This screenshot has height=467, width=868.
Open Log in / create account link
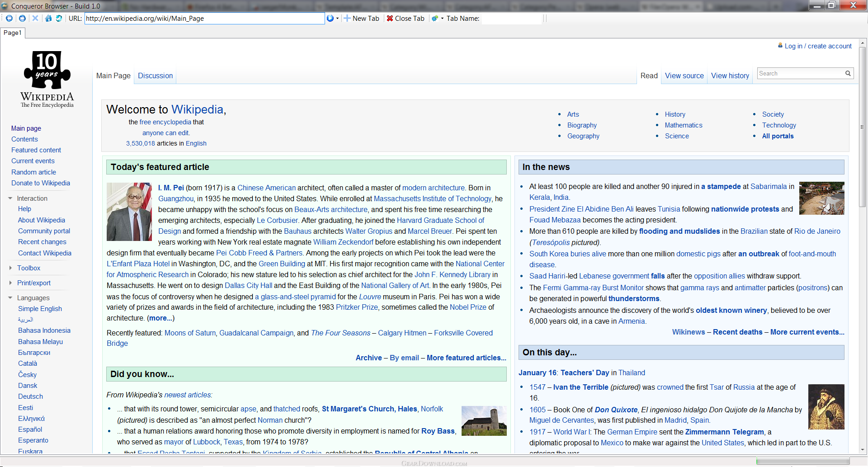coord(818,46)
